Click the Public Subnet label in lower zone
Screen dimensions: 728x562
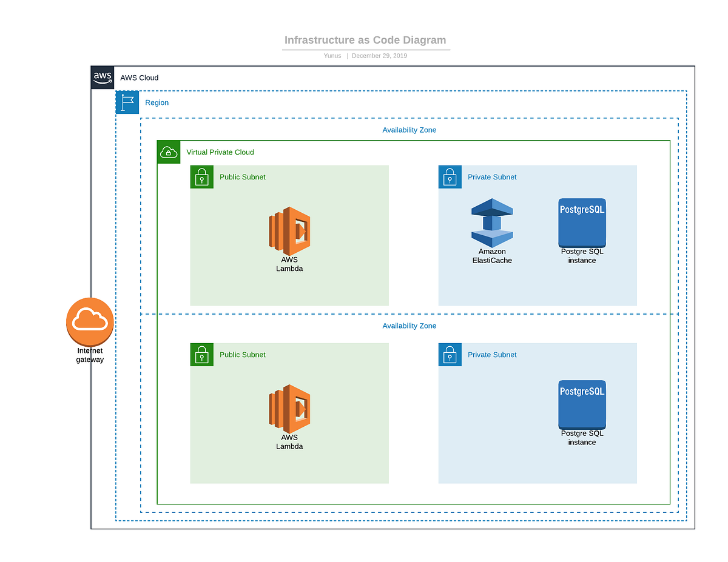[x=243, y=354]
